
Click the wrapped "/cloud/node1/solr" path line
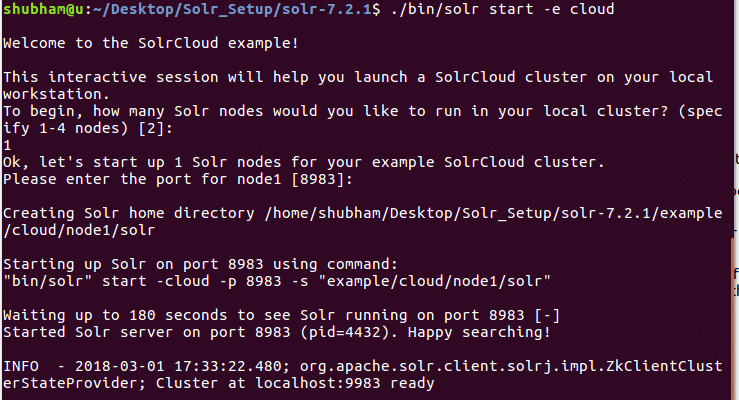pos(76,230)
